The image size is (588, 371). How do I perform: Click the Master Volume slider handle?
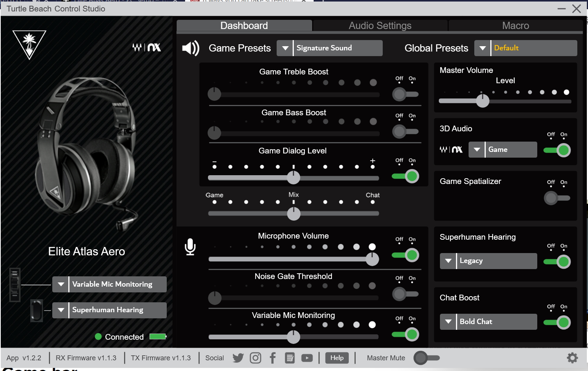point(483,101)
